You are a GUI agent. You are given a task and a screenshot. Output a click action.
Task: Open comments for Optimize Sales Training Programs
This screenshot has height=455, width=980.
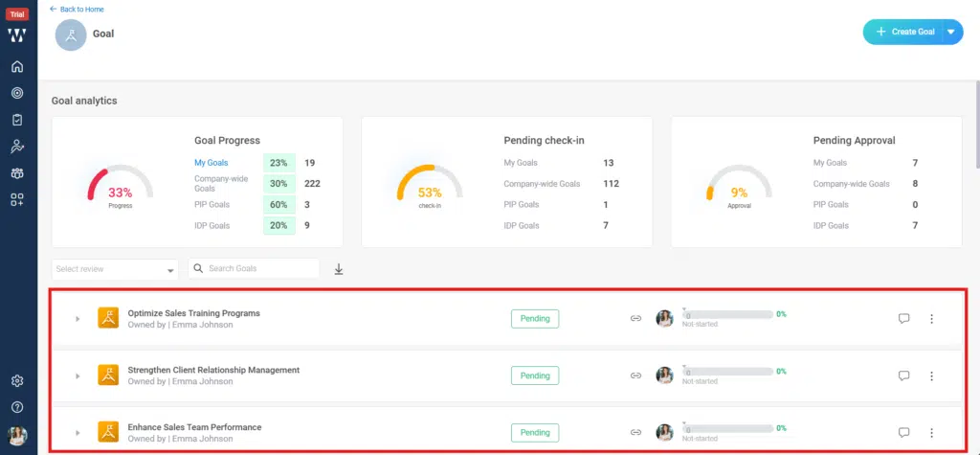coord(903,319)
